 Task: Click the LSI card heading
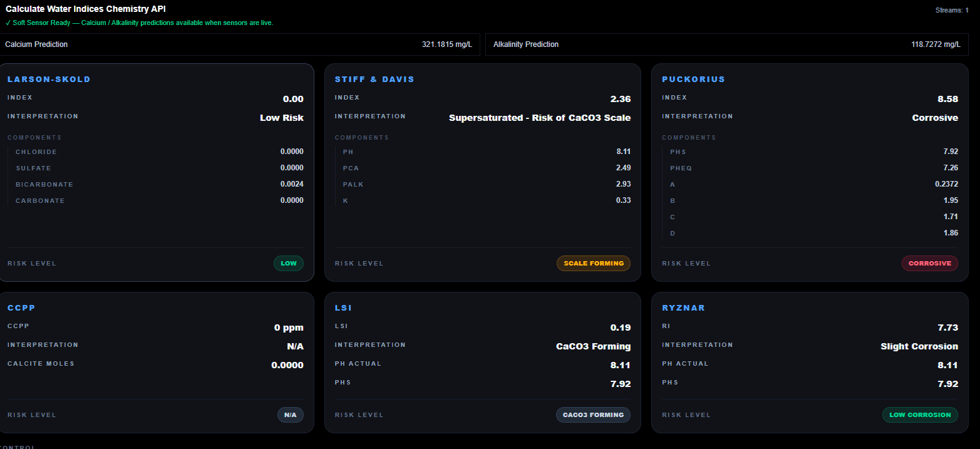coord(343,308)
